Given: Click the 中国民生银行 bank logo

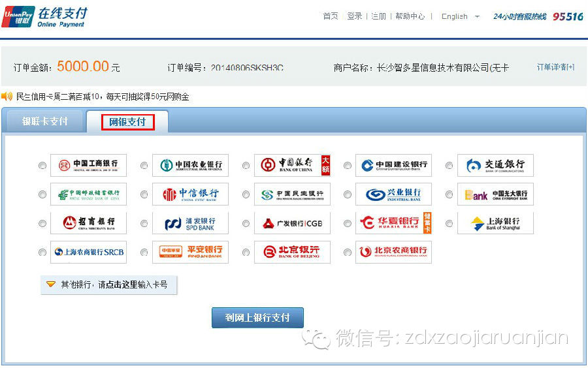Looking at the screenshot, I should tap(292, 194).
